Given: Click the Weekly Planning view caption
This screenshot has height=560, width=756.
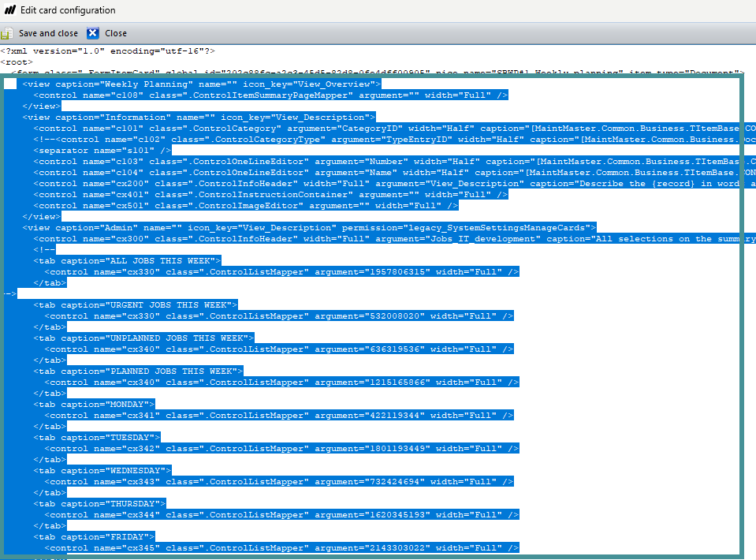Looking at the screenshot, I should pyautogui.click(x=139, y=83).
